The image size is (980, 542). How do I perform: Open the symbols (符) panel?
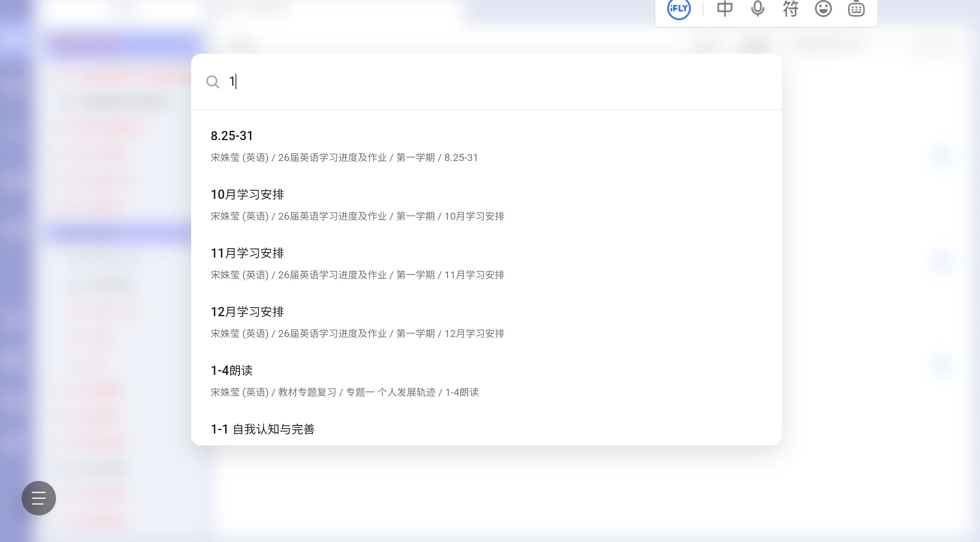click(x=790, y=8)
